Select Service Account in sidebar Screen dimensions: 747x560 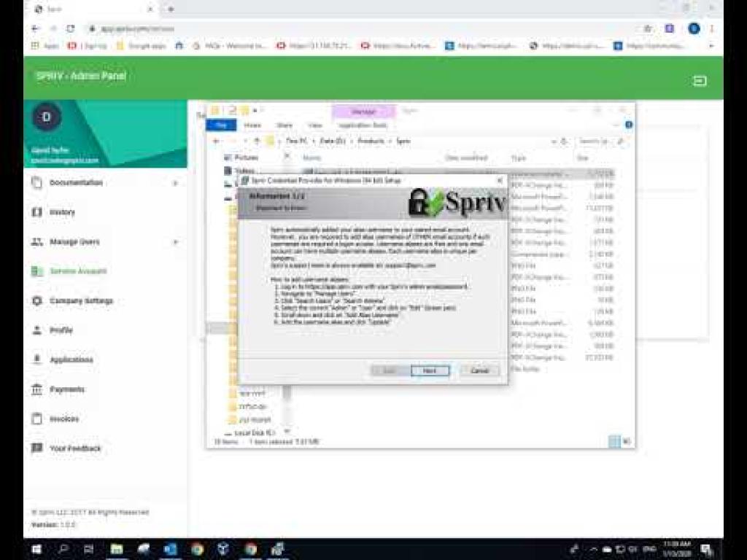(77, 271)
